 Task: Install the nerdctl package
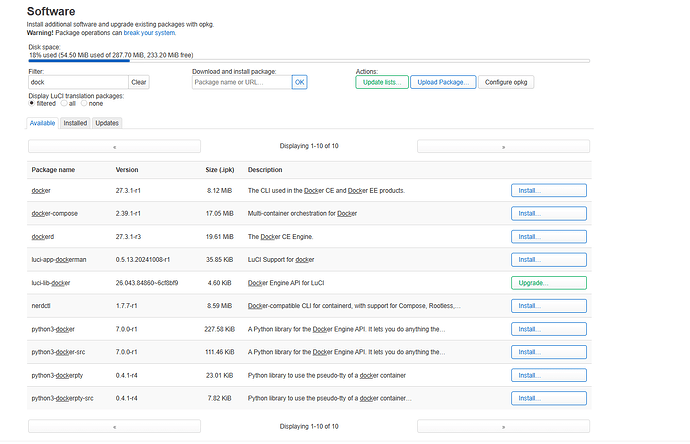[548, 306]
